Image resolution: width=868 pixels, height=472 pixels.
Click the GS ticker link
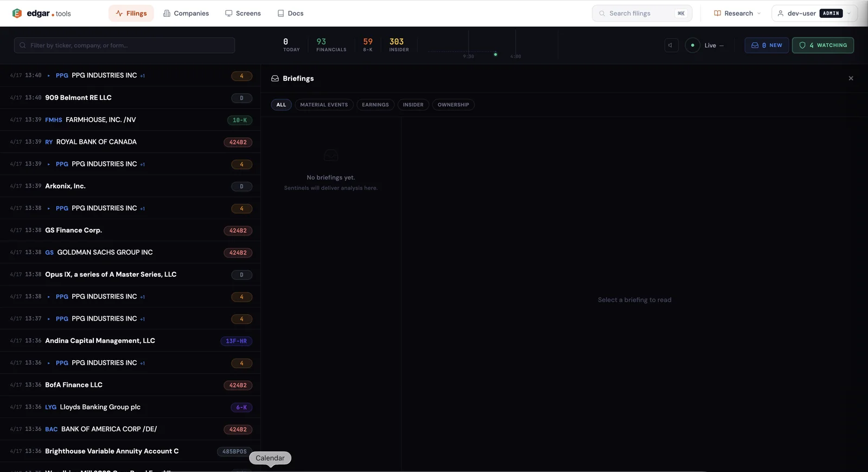click(x=49, y=252)
